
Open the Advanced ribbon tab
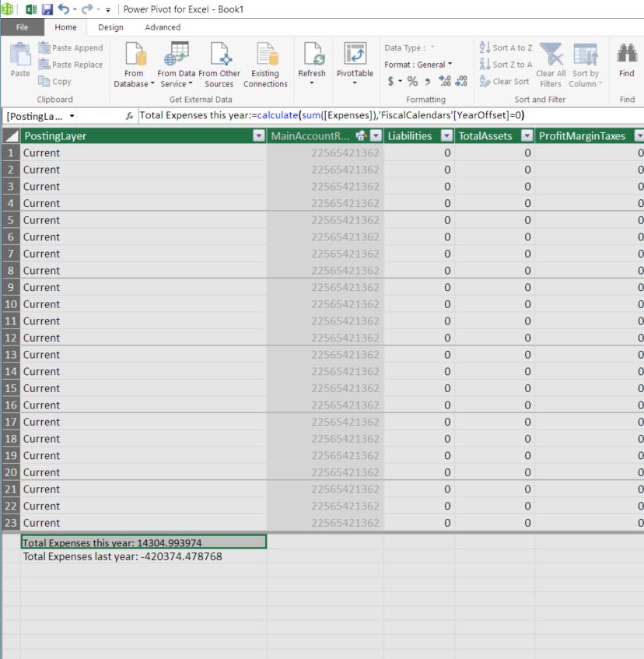(163, 26)
